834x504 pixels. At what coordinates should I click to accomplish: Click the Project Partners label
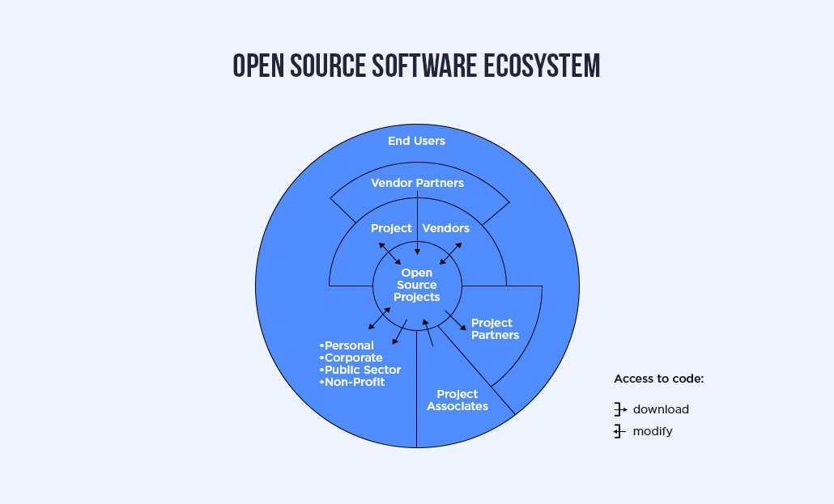(495, 328)
